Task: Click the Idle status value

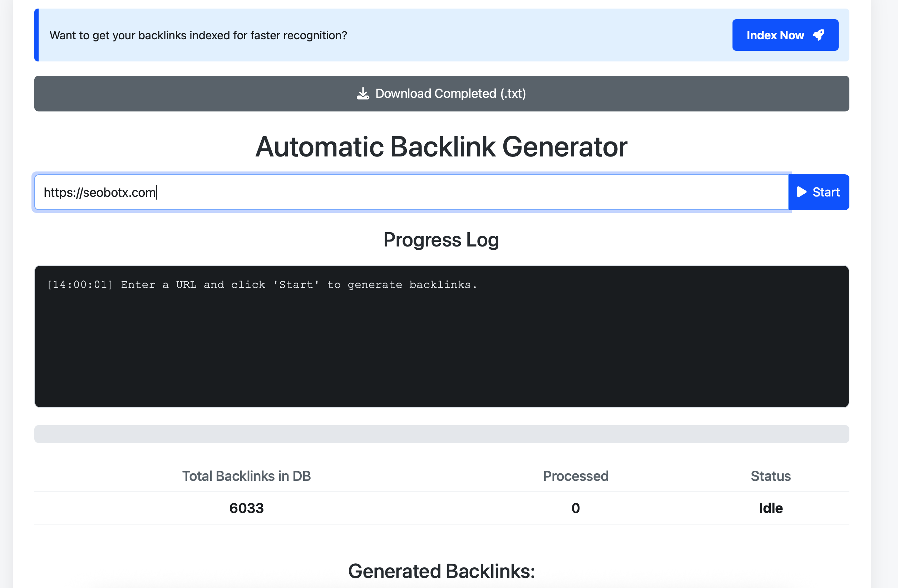Action: [x=770, y=508]
